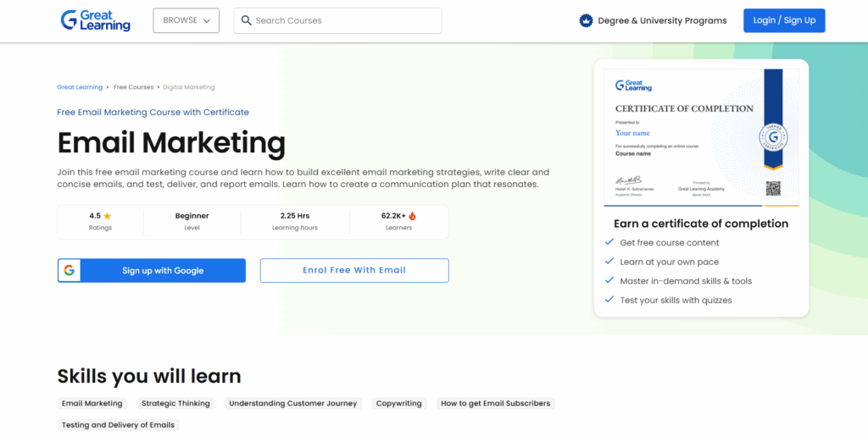Sign up with Google

pos(152,270)
